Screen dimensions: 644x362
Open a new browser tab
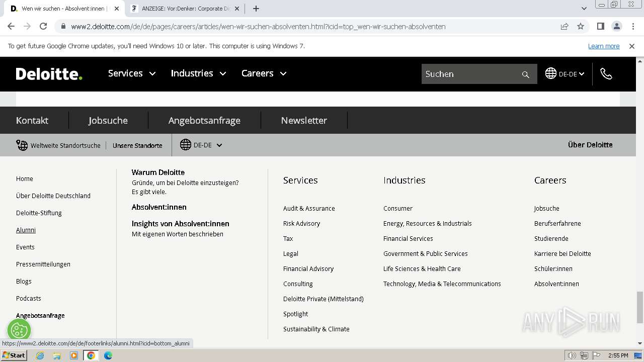tap(256, 9)
